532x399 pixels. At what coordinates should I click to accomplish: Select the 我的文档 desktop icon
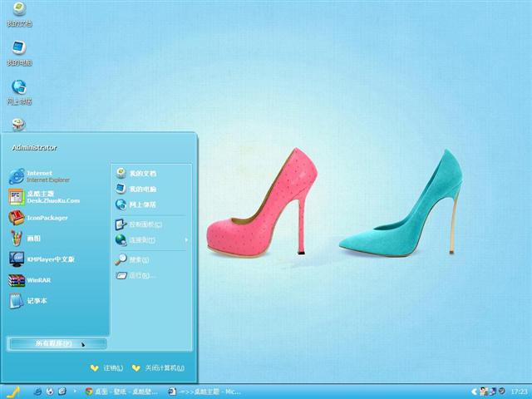point(19,14)
